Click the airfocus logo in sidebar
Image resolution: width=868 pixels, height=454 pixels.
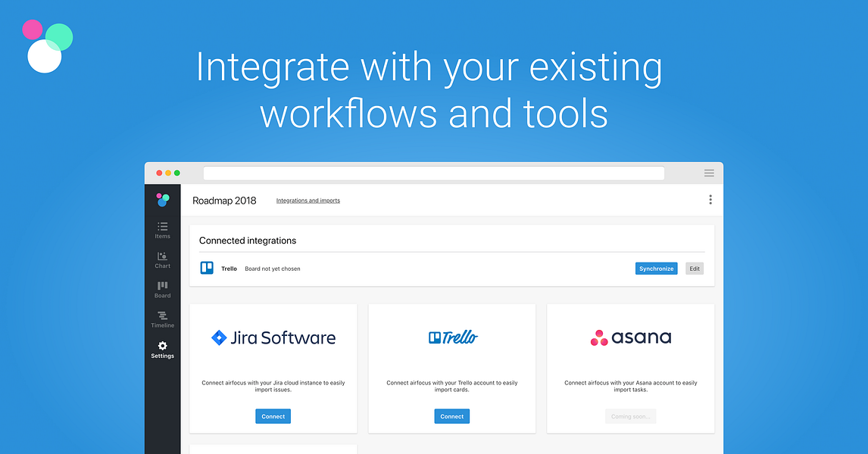(x=162, y=200)
